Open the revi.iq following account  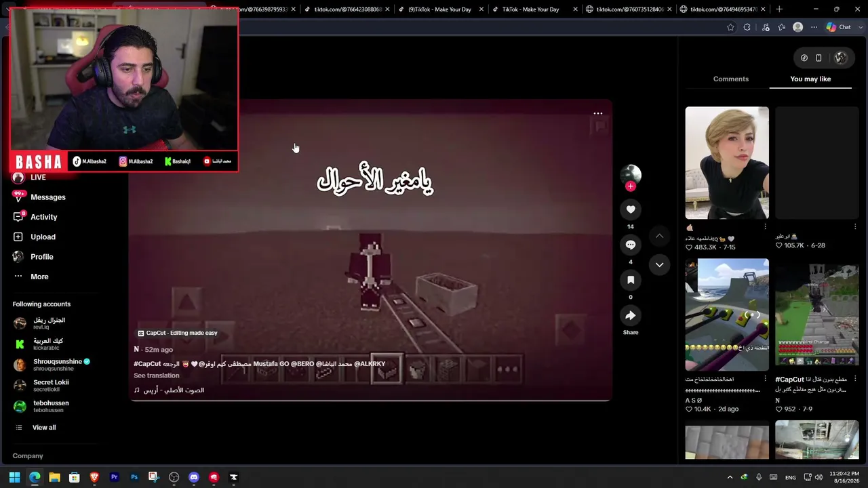click(x=39, y=323)
